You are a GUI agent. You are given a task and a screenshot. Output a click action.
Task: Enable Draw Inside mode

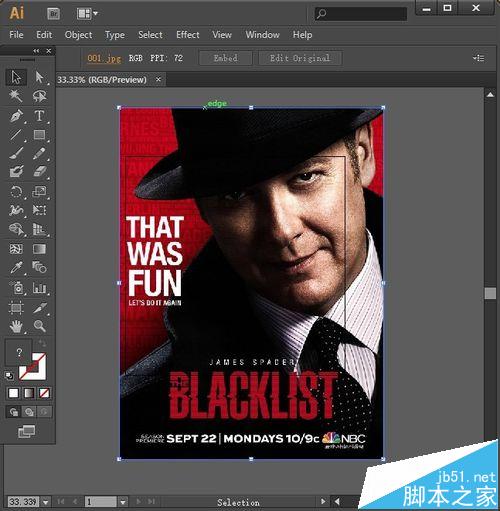(44, 412)
